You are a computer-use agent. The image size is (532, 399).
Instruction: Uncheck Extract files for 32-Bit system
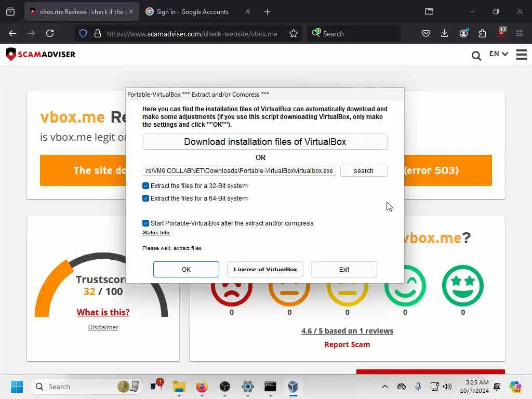(x=145, y=185)
